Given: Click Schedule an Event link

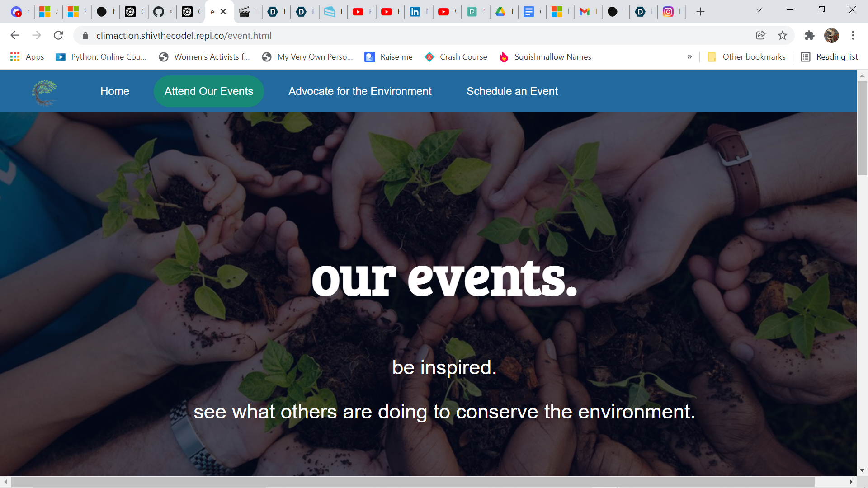Looking at the screenshot, I should pyautogui.click(x=512, y=91).
